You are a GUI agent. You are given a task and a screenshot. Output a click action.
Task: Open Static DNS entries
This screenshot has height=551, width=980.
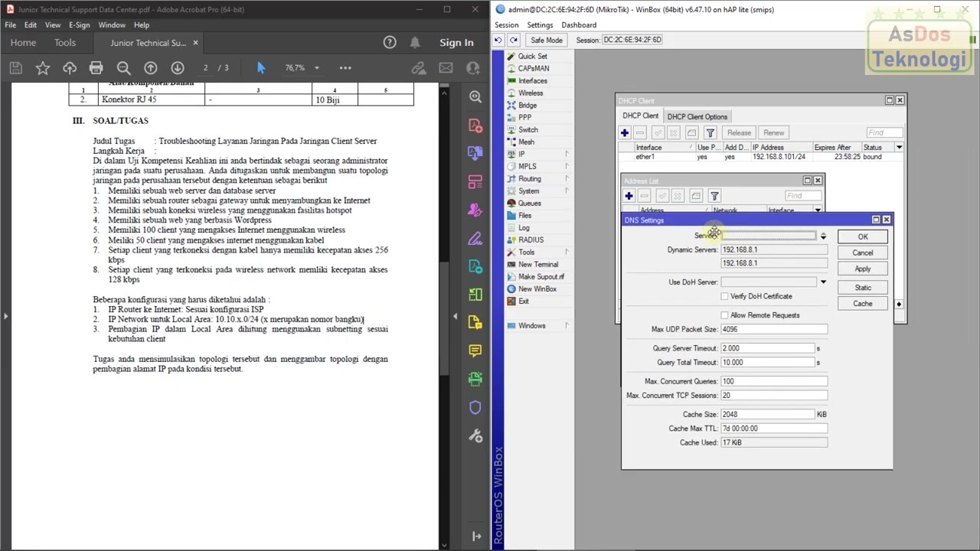pos(863,288)
